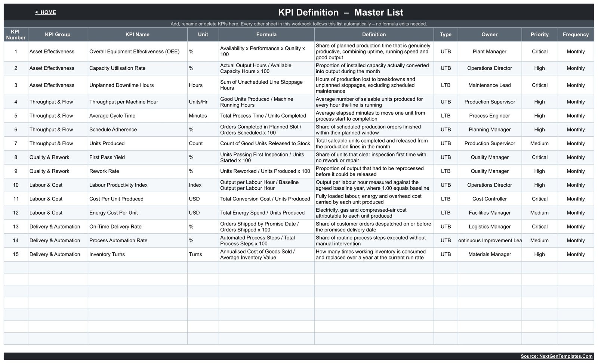The height and width of the screenshot is (364, 598).
Task: Click the KPI Definition Master List title
Action: (x=340, y=12)
